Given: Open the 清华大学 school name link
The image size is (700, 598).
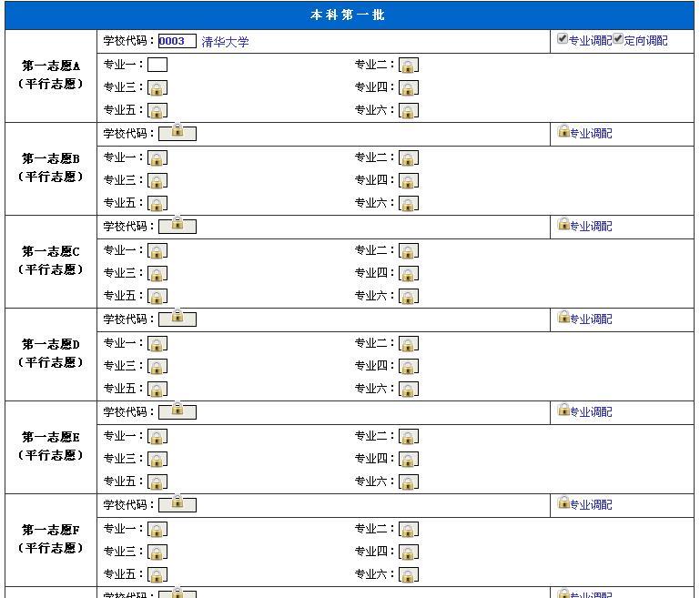Looking at the screenshot, I should [x=225, y=42].
